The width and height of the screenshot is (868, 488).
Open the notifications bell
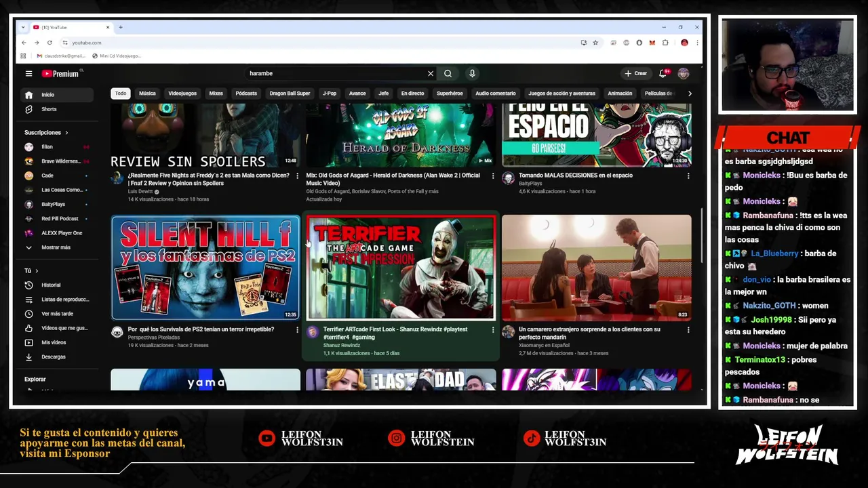(x=663, y=73)
